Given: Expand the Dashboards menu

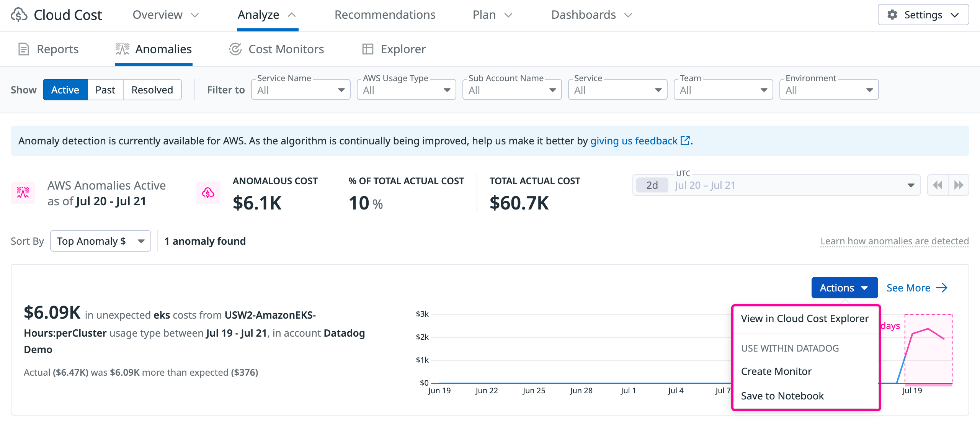Looking at the screenshot, I should 591,15.
